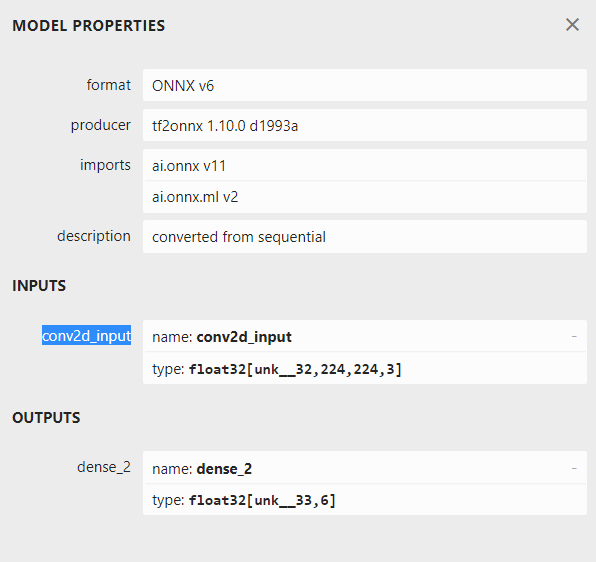This screenshot has height=562, width=596.
Task: Click the conv2d_input name row
Action: coord(365,336)
